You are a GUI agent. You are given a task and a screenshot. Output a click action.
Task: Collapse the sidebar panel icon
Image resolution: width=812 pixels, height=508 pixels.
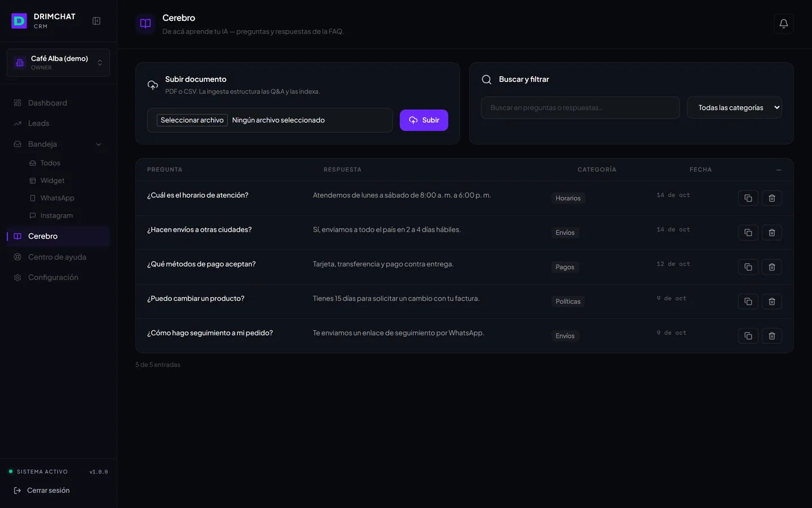click(96, 21)
